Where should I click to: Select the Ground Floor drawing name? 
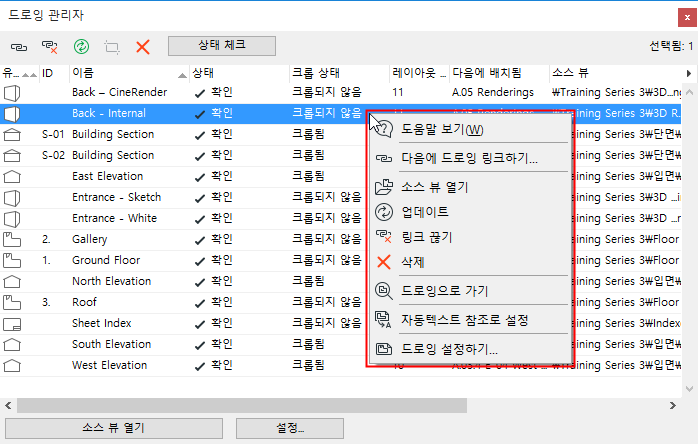coord(106,260)
